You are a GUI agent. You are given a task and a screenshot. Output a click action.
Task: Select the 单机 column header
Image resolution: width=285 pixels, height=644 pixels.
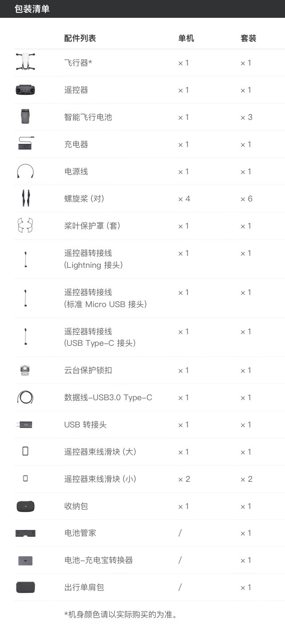coord(186,38)
